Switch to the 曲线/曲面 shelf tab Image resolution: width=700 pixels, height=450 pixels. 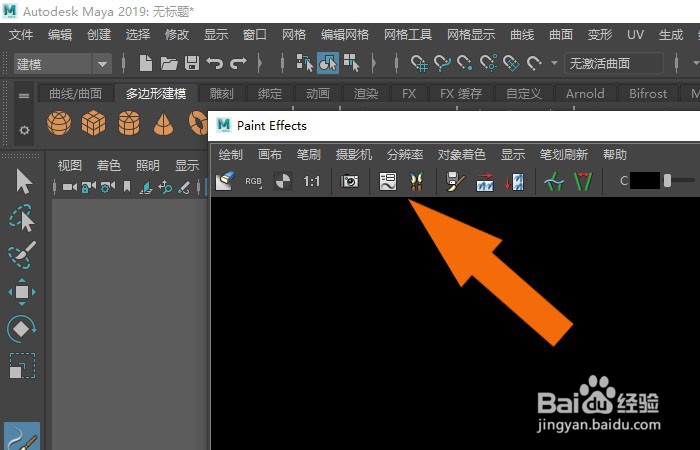click(x=75, y=93)
